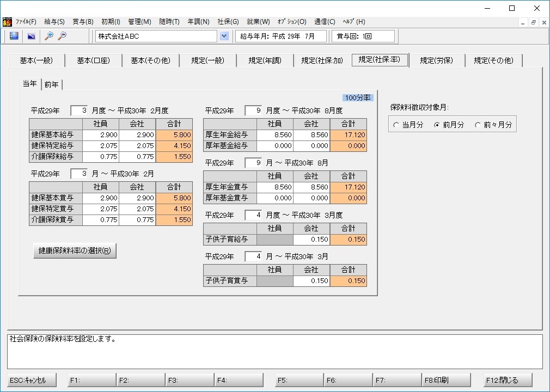Click the 給与年月 平成29年7月 field
This screenshot has width=550, height=392.
[x=280, y=36]
